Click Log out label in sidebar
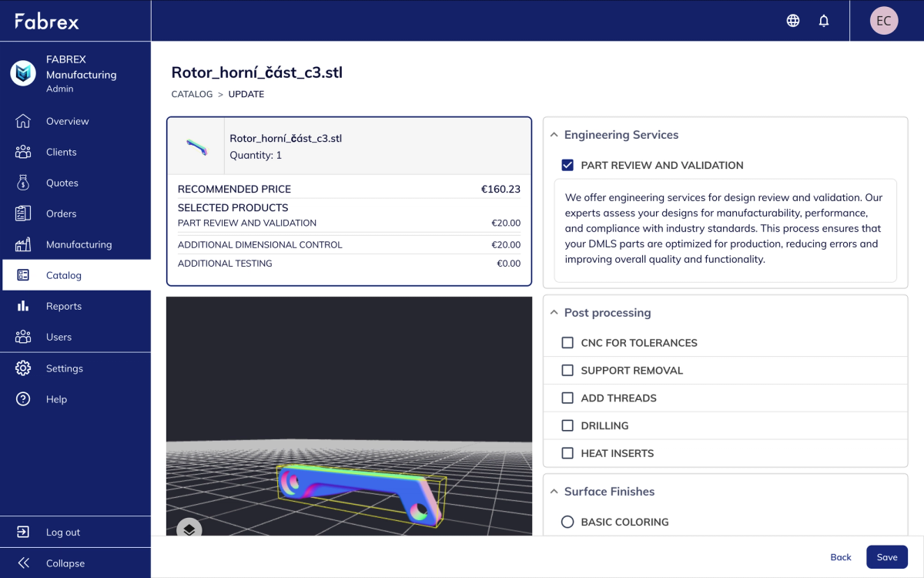Image resolution: width=924 pixels, height=578 pixels. (x=63, y=533)
